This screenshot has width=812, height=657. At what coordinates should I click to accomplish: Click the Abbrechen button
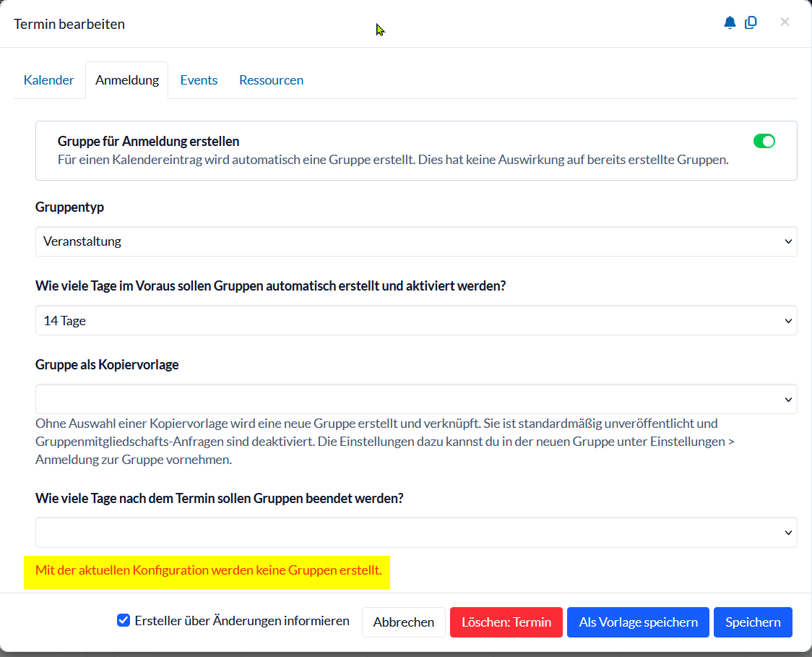pyautogui.click(x=403, y=622)
